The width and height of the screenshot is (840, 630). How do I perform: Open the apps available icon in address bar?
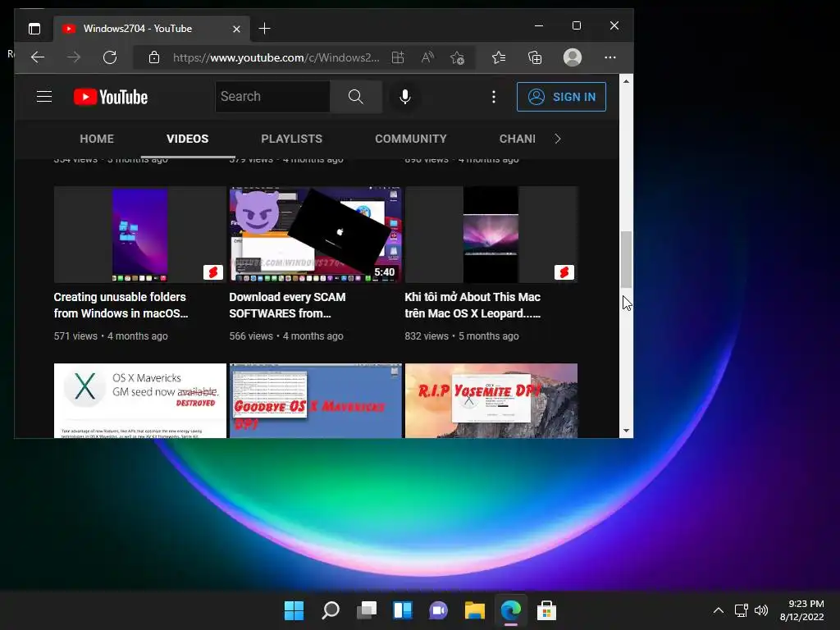click(x=398, y=57)
